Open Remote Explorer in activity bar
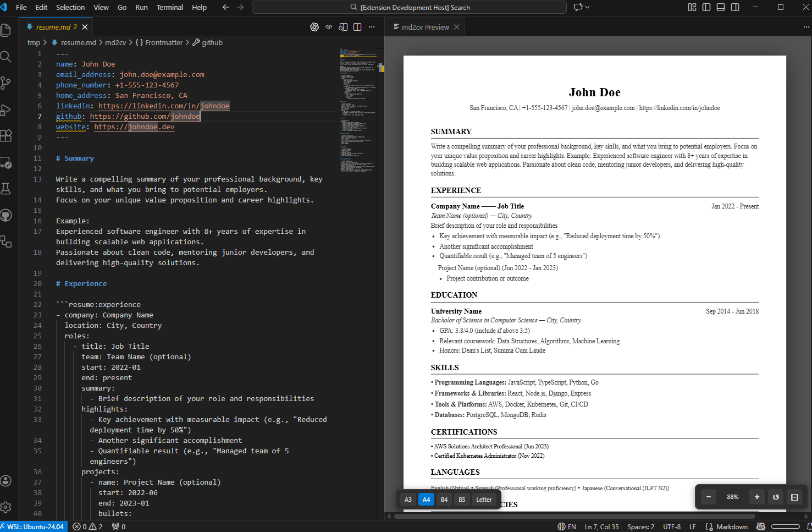This screenshot has height=532, width=812. (5, 162)
